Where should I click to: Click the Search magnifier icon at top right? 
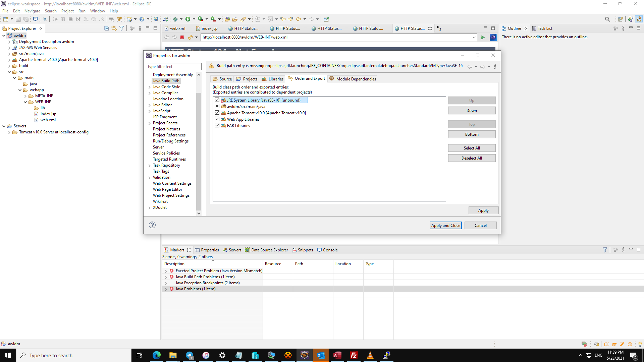[607, 19]
